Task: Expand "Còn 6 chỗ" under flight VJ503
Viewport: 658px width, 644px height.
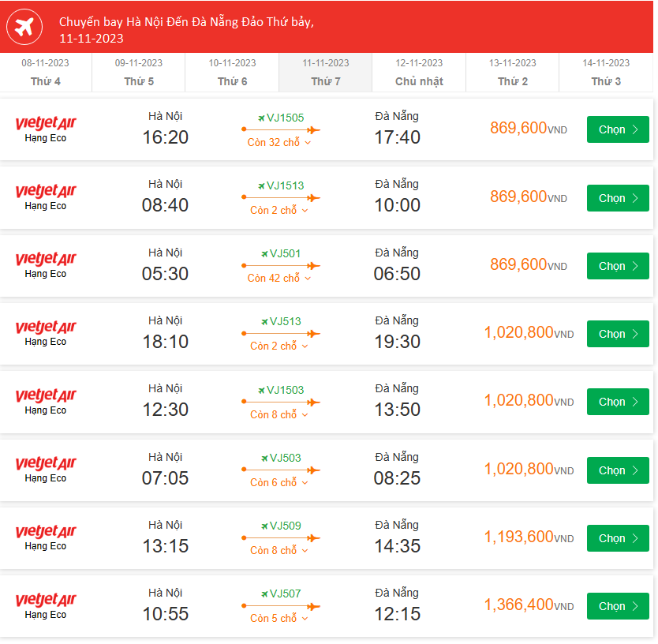Action: tap(279, 483)
